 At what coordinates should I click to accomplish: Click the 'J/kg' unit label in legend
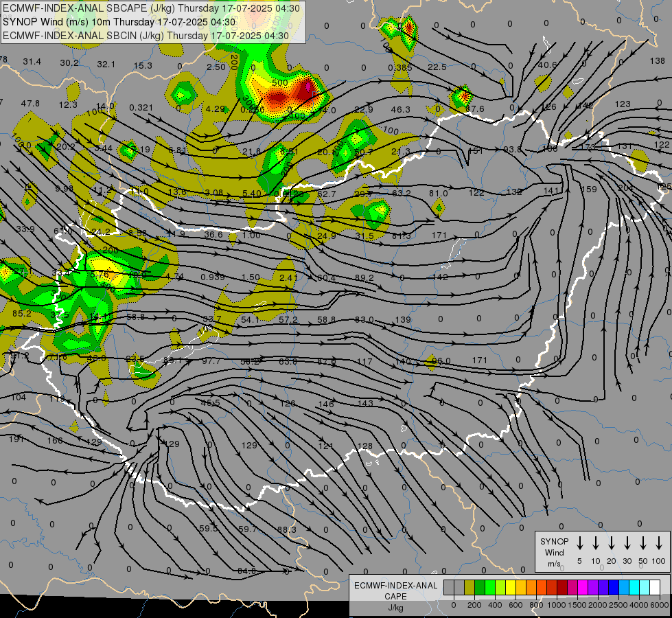pos(395,608)
